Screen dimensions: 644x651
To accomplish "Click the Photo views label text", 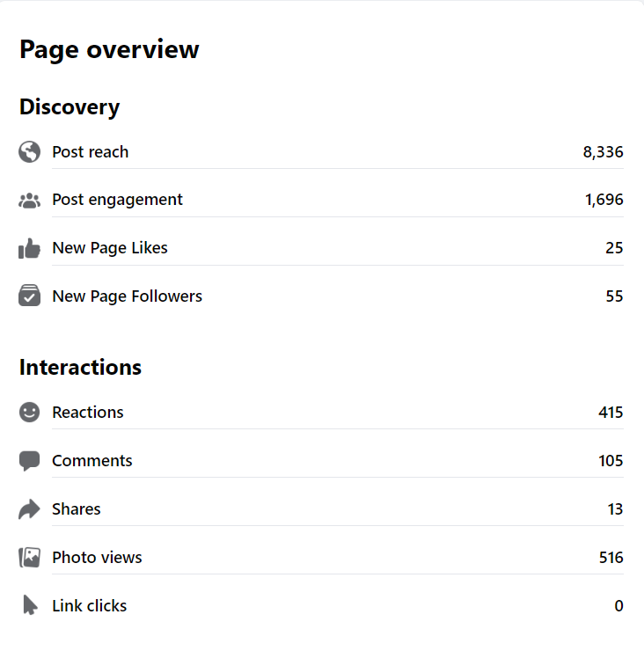I will pos(97,558).
